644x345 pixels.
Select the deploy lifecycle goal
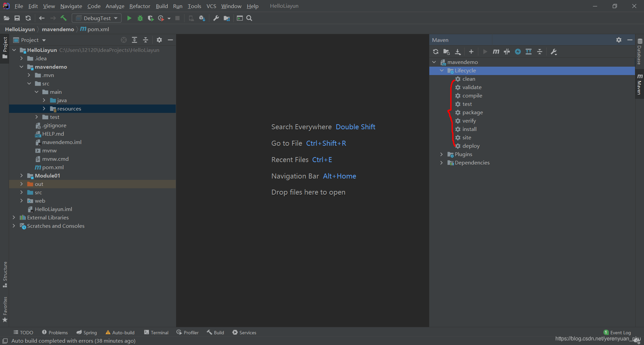point(471,146)
